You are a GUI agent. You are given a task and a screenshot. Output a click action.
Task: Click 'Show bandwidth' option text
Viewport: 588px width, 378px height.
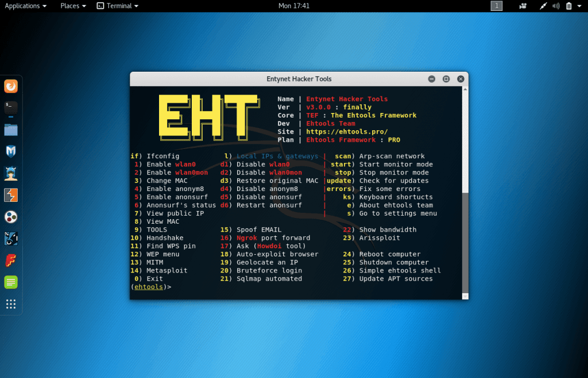(388, 229)
